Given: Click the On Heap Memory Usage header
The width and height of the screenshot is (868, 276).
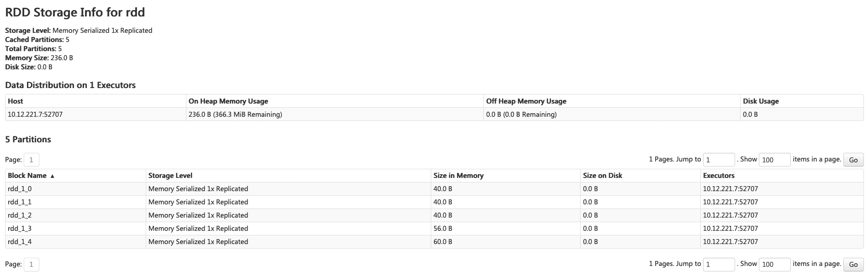Looking at the screenshot, I should coord(228,101).
